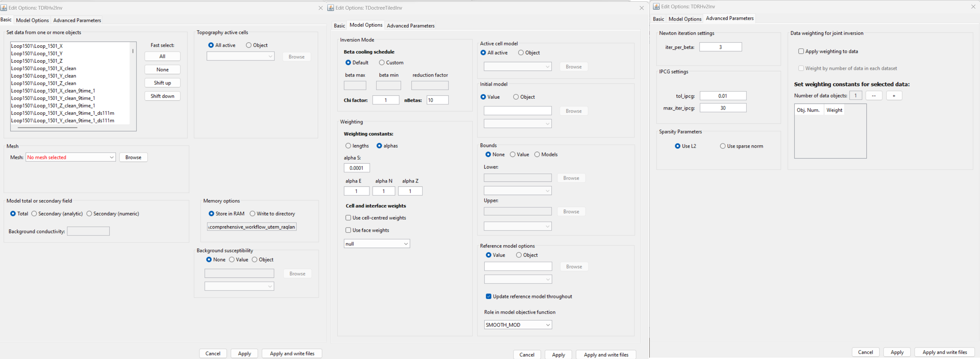This screenshot has height=359, width=980.
Task: Click the TDRHv2Inv window icon in left dialog title
Action: tap(4, 8)
